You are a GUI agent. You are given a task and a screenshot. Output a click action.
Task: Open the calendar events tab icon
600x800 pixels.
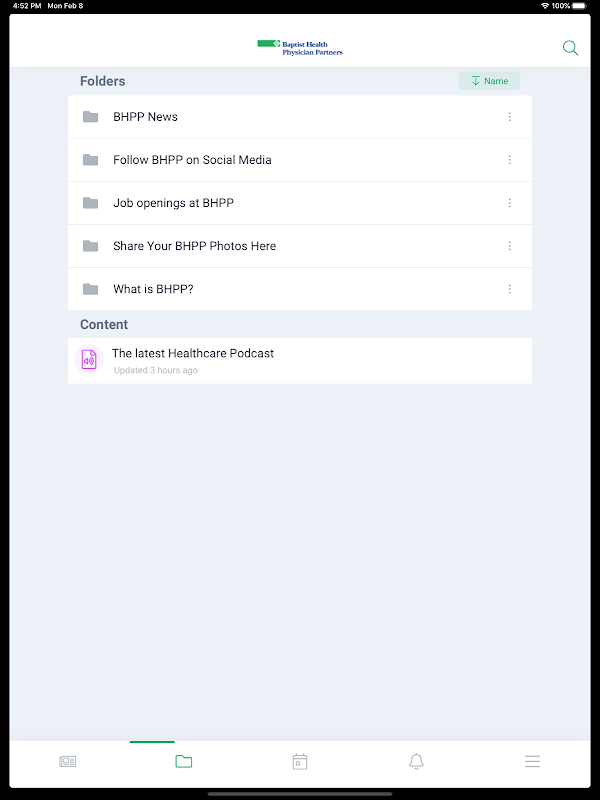click(300, 762)
